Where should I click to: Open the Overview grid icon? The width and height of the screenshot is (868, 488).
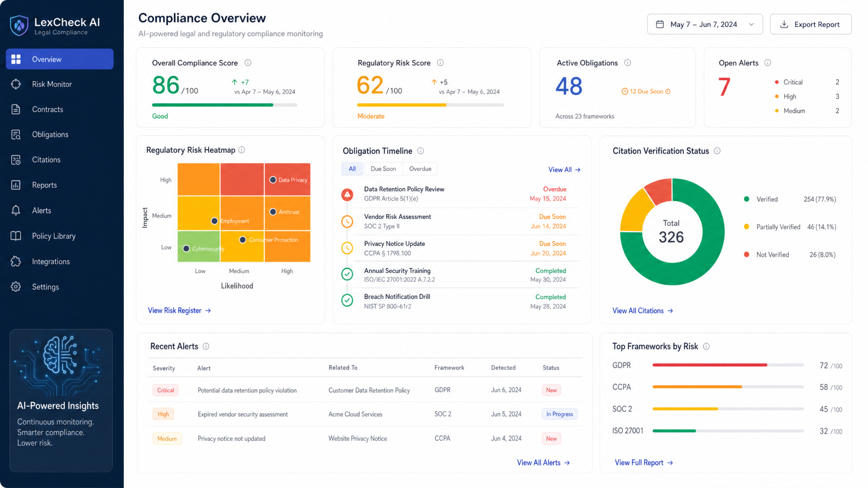[x=16, y=59]
